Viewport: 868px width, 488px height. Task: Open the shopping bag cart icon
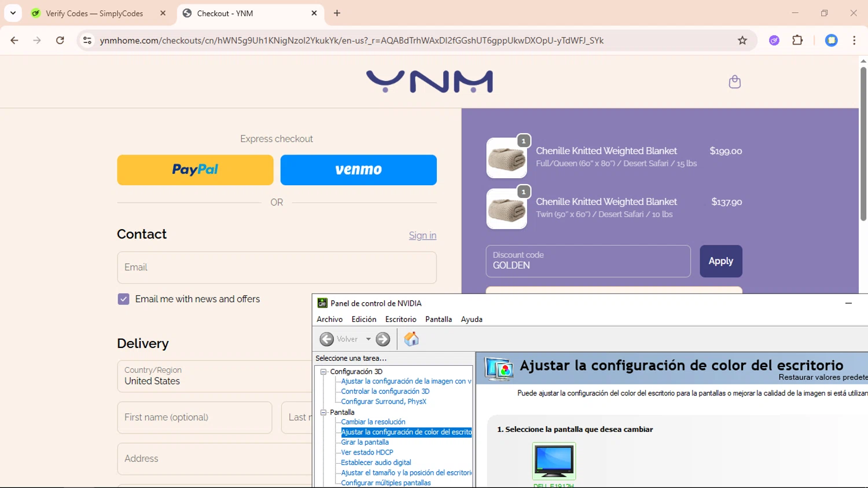pos(735,82)
